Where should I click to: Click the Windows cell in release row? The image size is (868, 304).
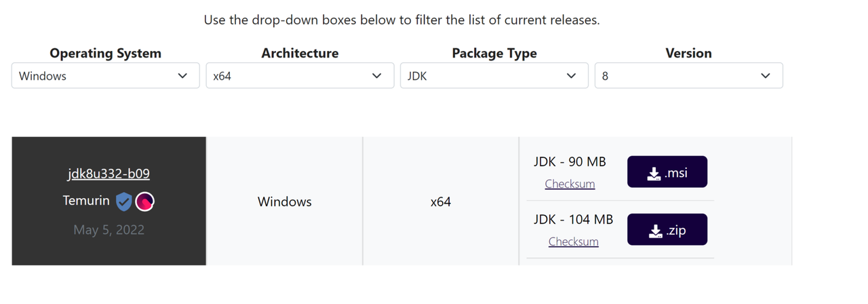pyautogui.click(x=285, y=202)
